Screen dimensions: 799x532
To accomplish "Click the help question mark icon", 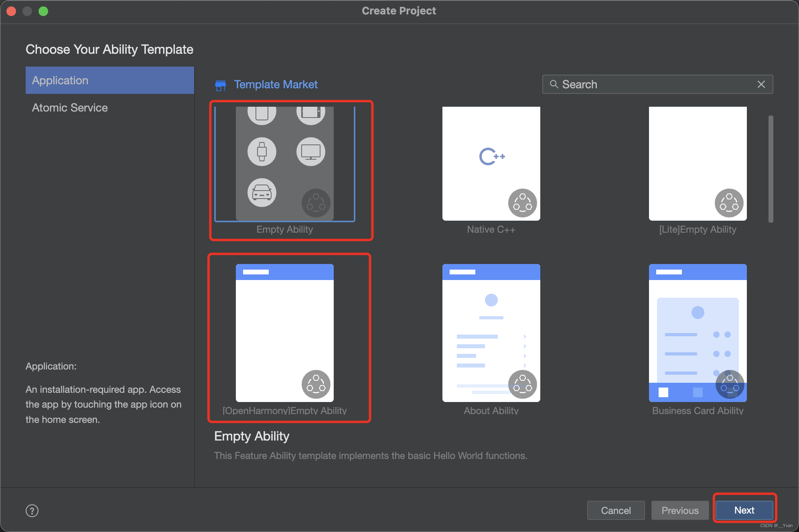I will pyautogui.click(x=32, y=511).
